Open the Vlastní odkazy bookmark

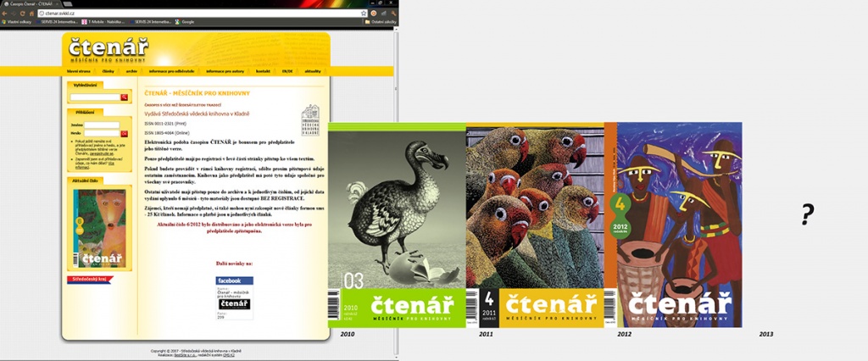coord(17,21)
